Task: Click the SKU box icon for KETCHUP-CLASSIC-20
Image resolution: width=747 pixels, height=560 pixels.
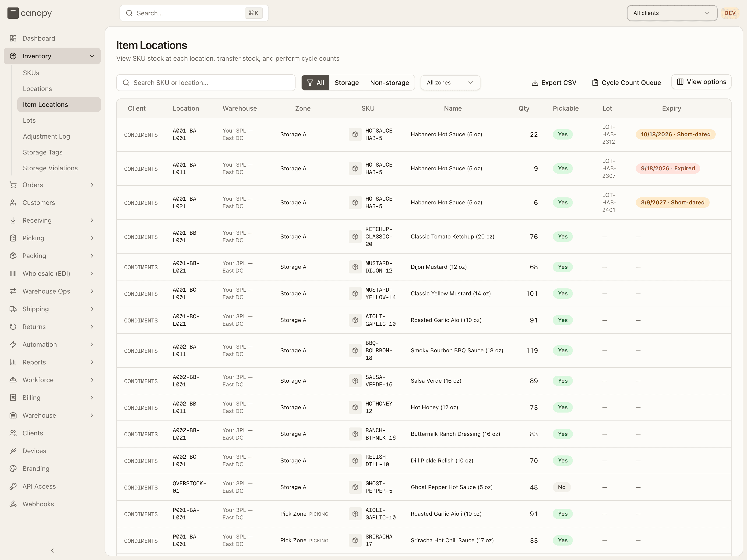Action: point(355,237)
